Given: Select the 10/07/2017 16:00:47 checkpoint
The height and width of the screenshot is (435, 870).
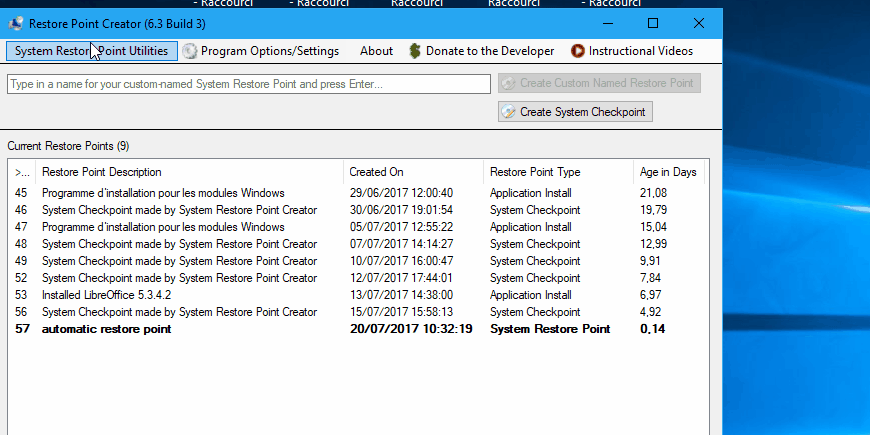Looking at the screenshot, I should (358, 261).
